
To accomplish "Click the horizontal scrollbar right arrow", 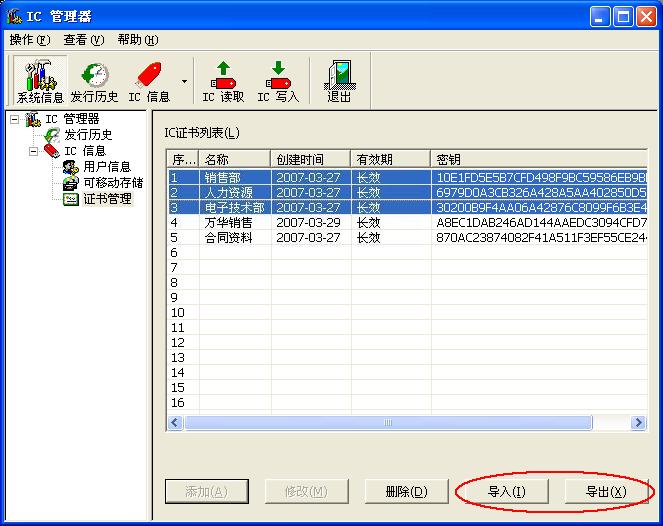I will point(638,423).
